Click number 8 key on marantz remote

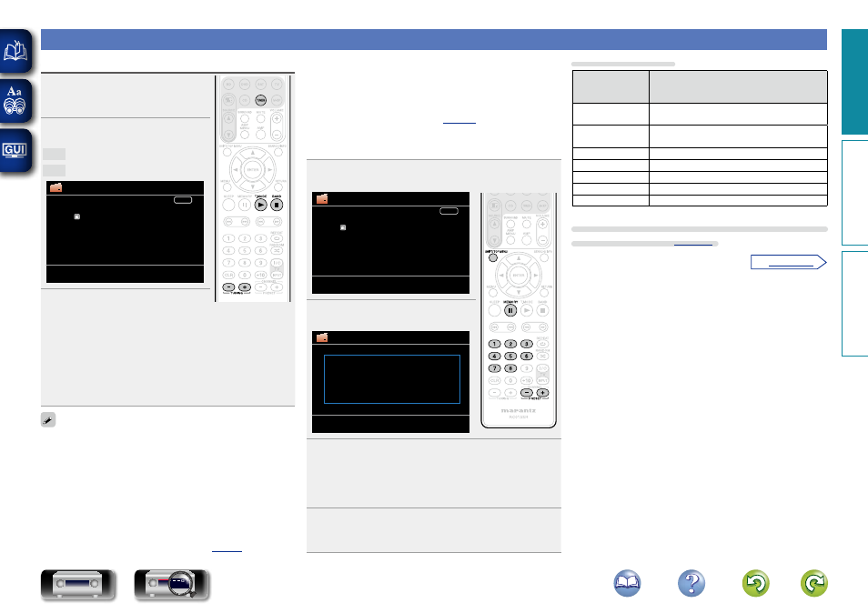coord(510,368)
